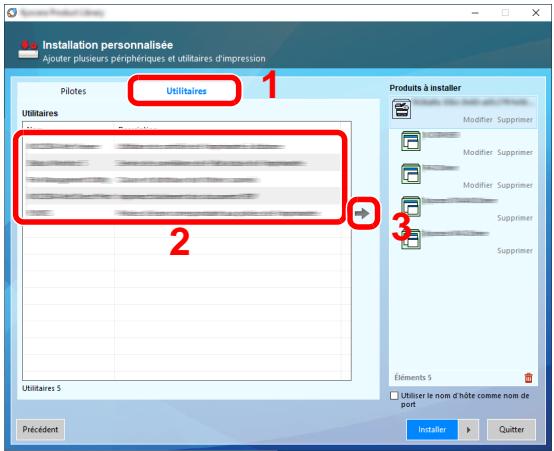Minimize the installer window
This screenshot has height=451, width=554.
click(475, 13)
